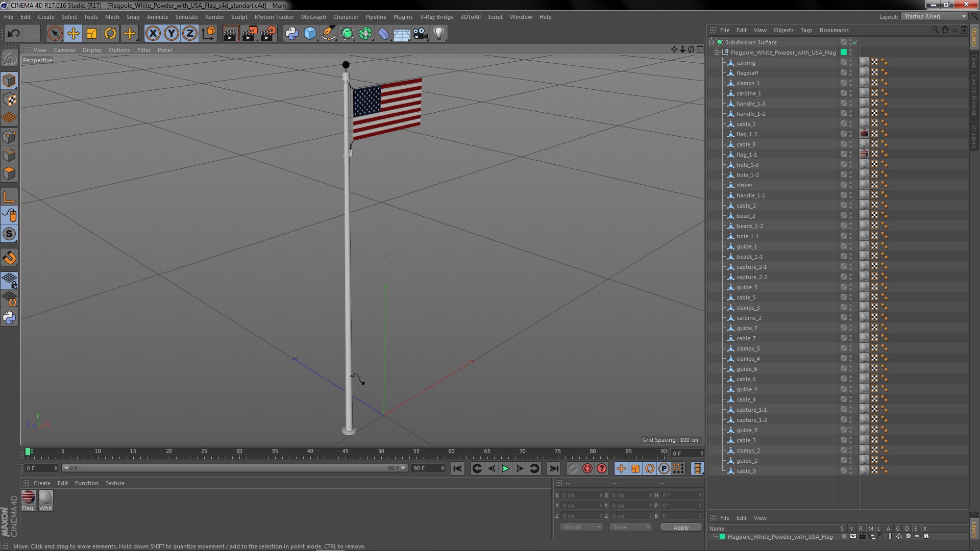The width and height of the screenshot is (980, 551).
Task: Toggle visibility dots for flagstaff object
Action: (x=851, y=73)
